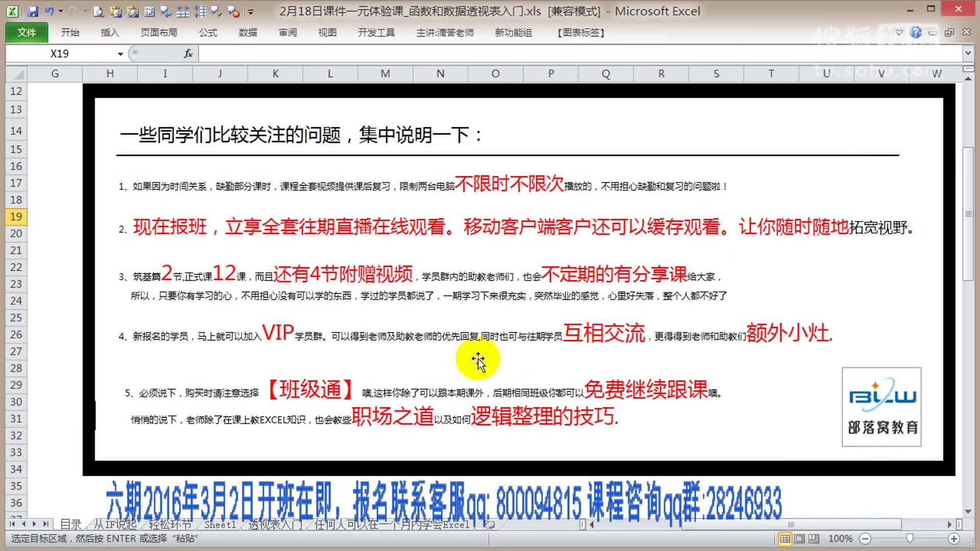Switch to the 审阅 ribbon tab
The width and height of the screenshot is (980, 551).
(287, 33)
